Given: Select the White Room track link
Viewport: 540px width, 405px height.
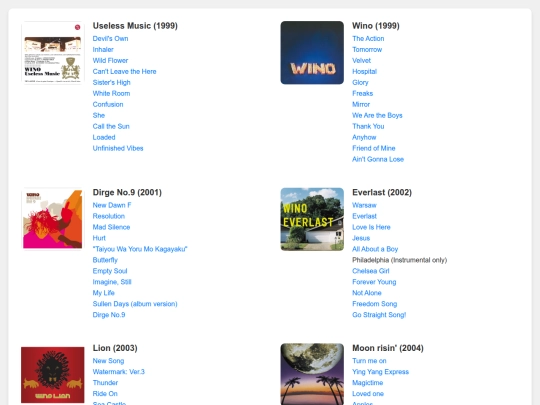Looking at the screenshot, I should (x=111, y=94).
